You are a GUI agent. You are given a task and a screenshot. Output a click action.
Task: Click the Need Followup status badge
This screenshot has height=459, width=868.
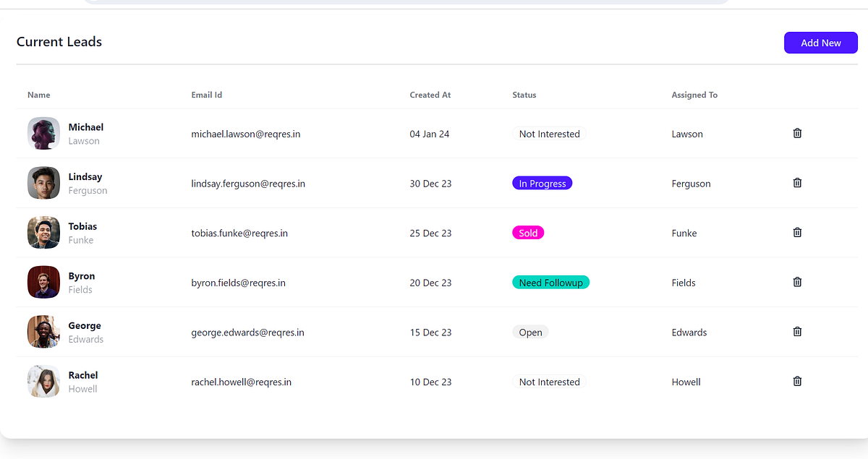click(550, 282)
